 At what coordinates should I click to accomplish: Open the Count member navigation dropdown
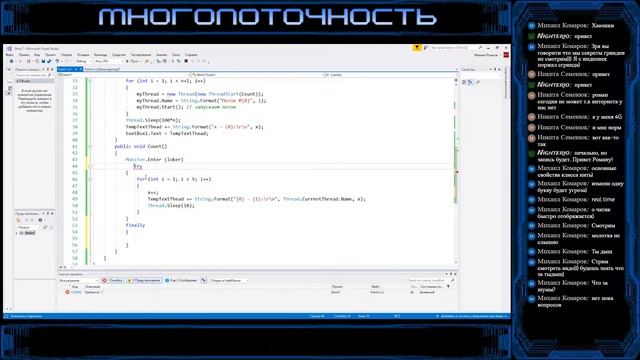tap(391, 75)
